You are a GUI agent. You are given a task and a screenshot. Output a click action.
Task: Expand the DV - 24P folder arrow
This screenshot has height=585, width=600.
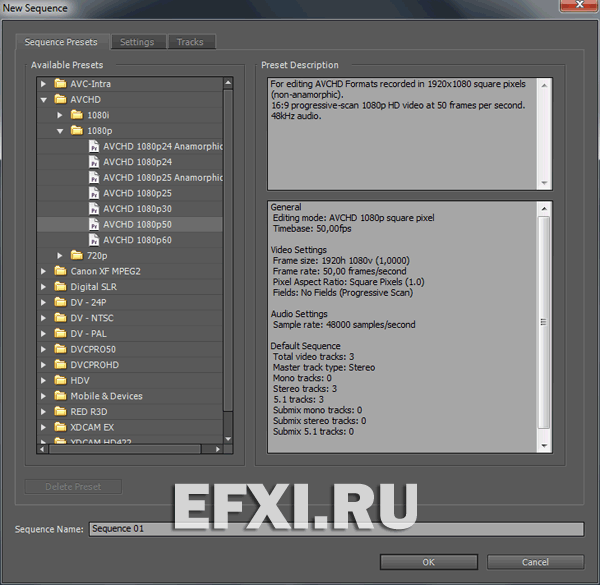pyautogui.click(x=43, y=302)
